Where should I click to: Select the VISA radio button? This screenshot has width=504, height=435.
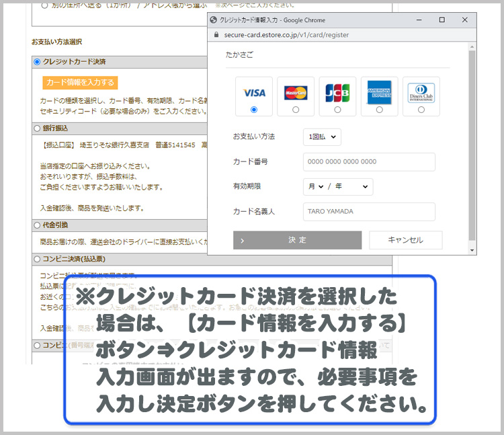254,110
